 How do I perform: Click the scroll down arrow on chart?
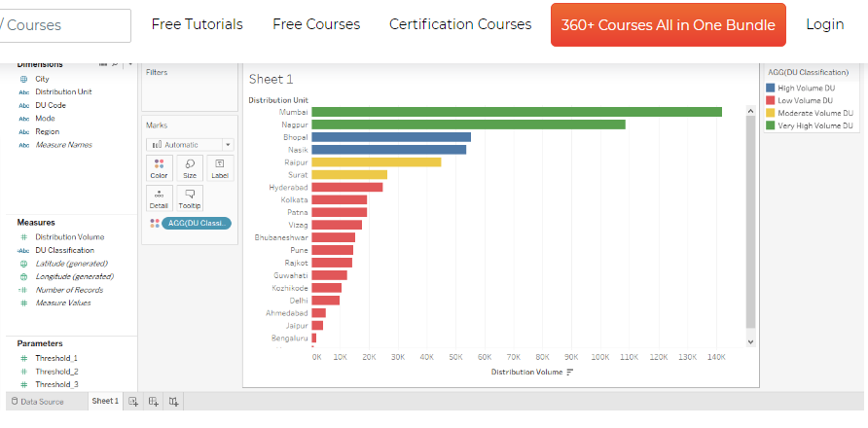pyautogui.click(x=750, y=342)
